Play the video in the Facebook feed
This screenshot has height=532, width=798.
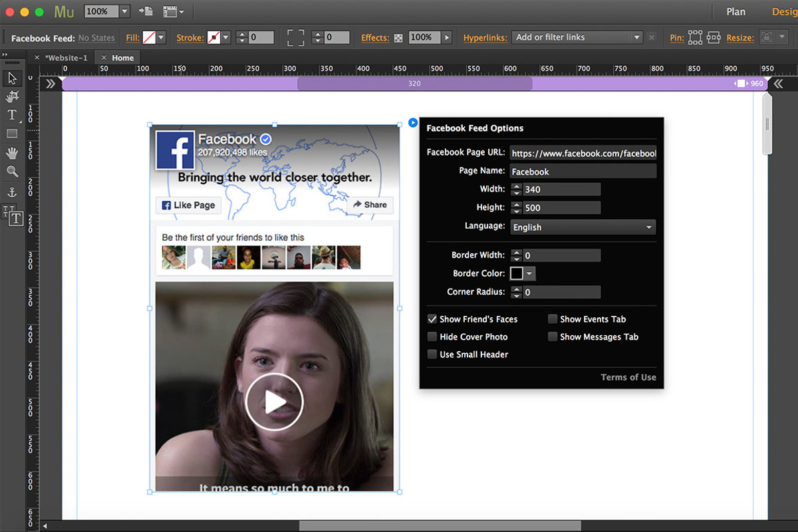pos(274,402)
